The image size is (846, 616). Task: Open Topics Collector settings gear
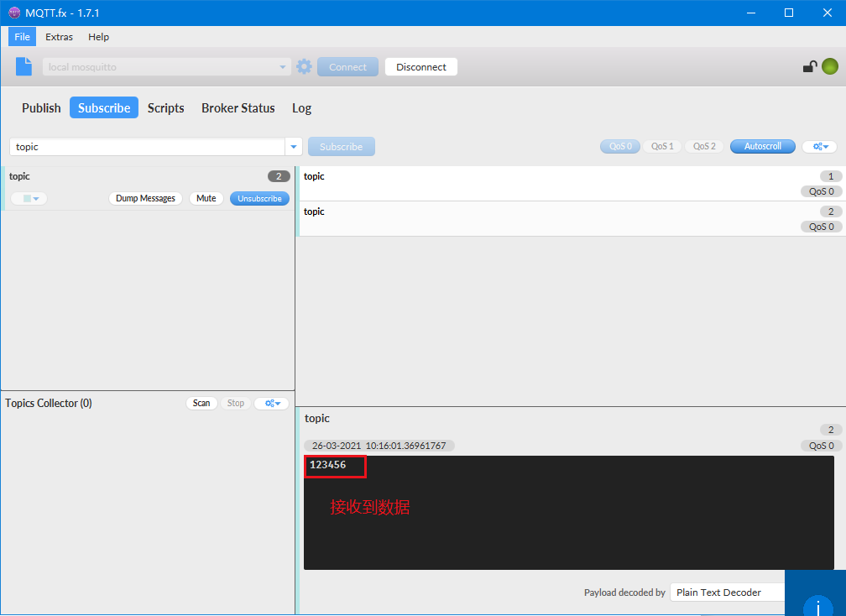(x=271, y=404)
